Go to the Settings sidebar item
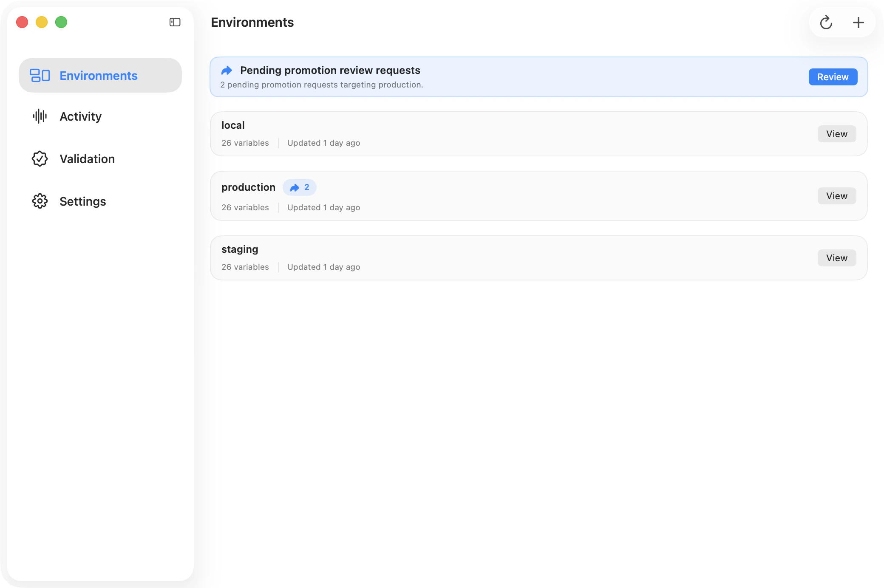 (83, 201)
